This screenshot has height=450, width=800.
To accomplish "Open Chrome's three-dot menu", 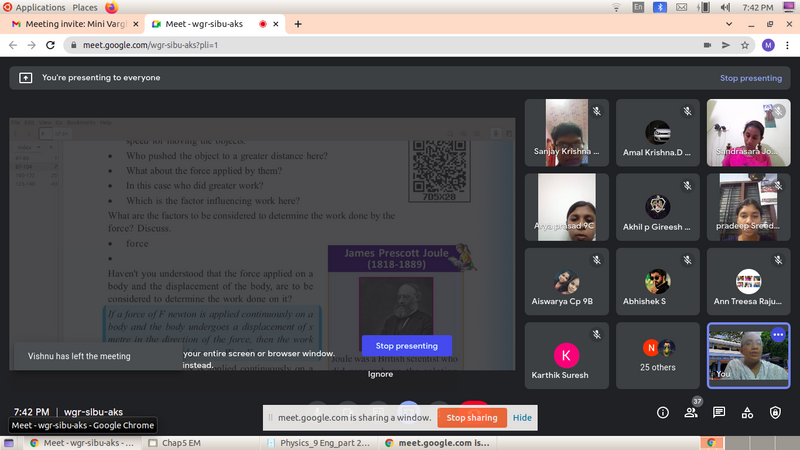I will (x=787, y=45).
